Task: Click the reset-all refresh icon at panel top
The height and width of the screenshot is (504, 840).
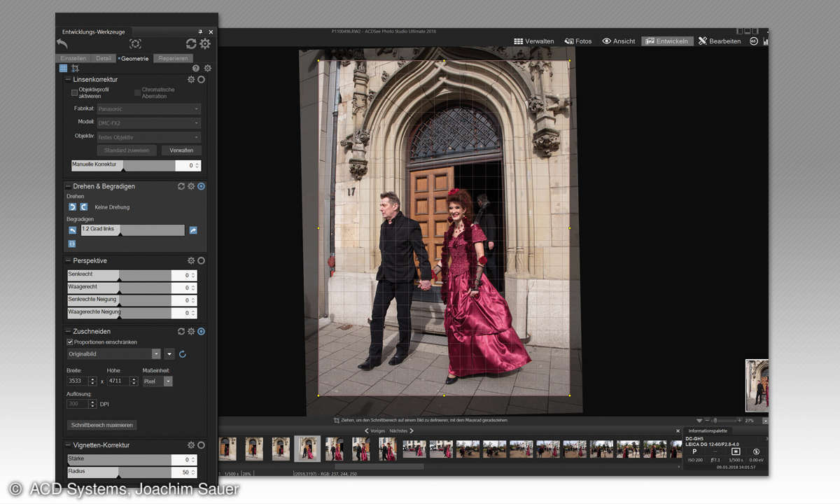Action: 191,43
